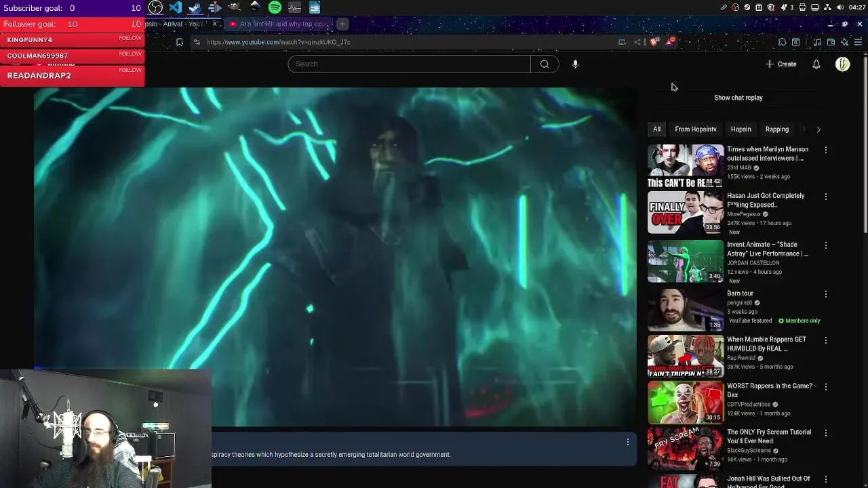Focus the YouTube search field
This screenshot has height=488, width=868.
point(410,64)
